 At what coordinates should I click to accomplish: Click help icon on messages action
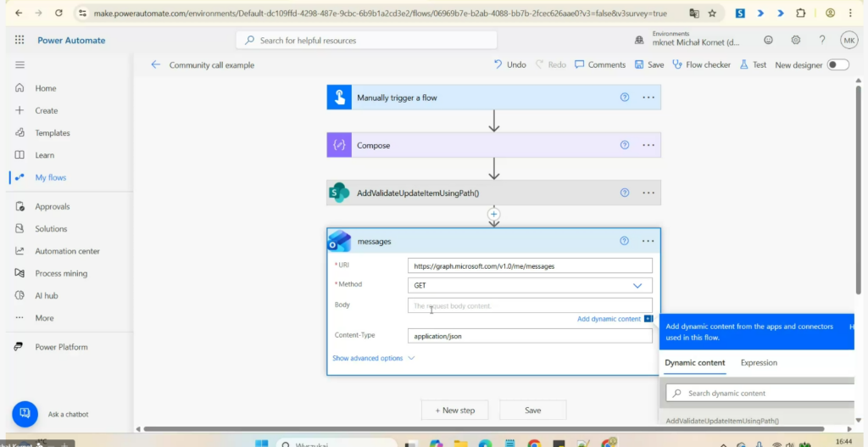click(x=625, y=241)
